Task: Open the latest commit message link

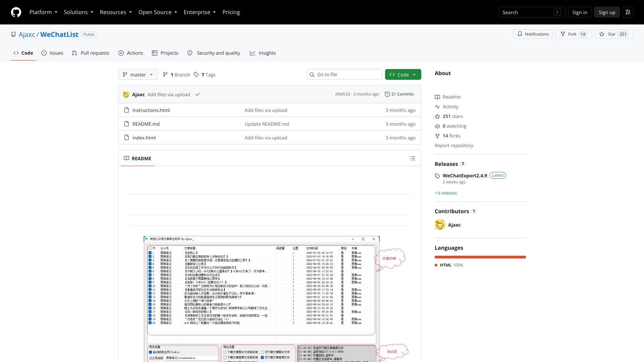Action: point(168,95)
